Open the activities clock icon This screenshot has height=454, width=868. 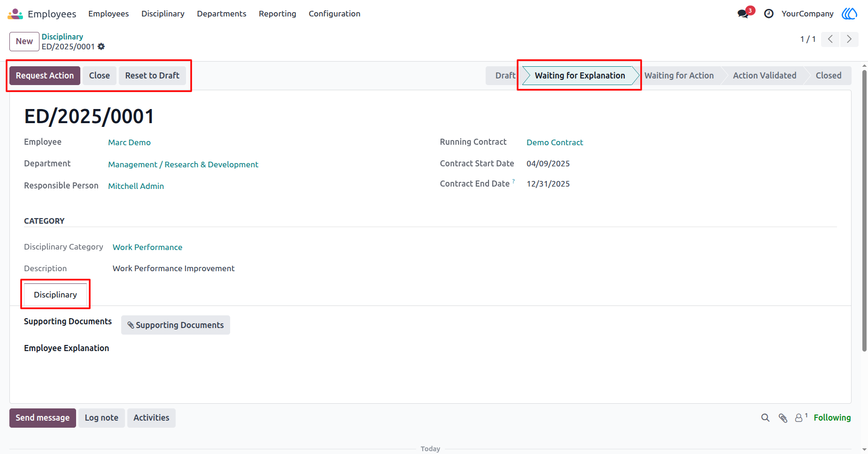(x=769, y=14)
